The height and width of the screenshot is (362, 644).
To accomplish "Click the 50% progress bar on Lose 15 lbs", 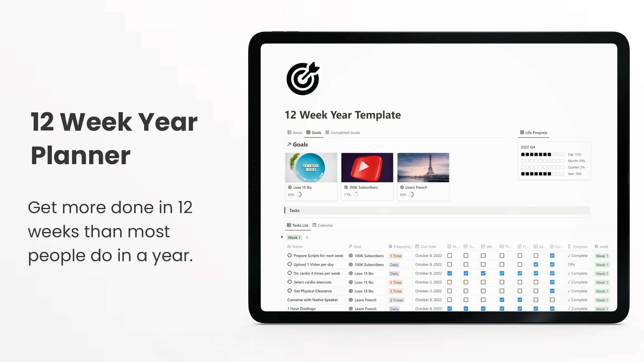I will pyautogui.click(x=299, y=195).
